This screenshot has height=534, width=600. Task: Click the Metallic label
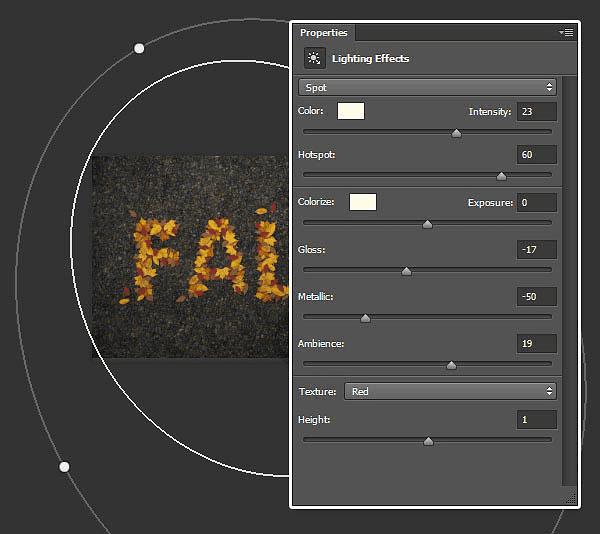(x=315, y=296)
